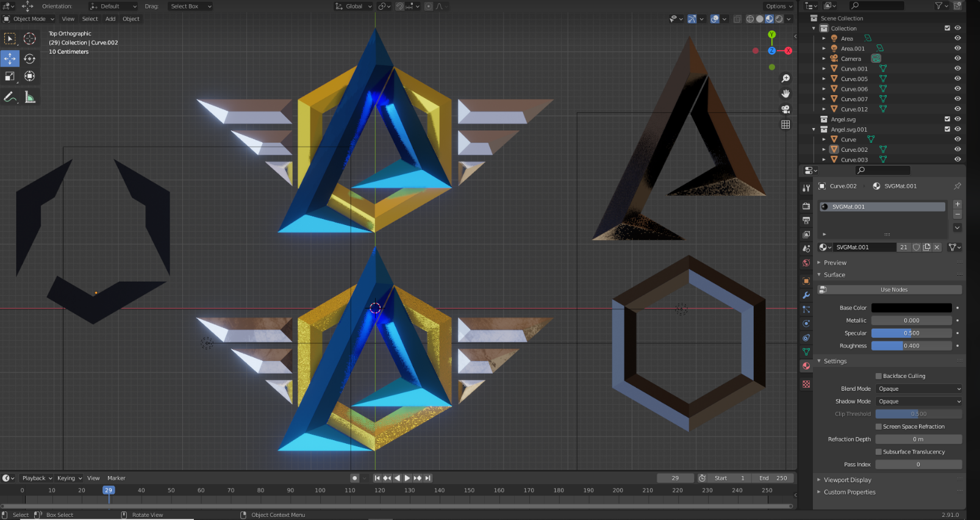
Task: Switch to rendered viewport shading
Action: click(x=779, y=19)
